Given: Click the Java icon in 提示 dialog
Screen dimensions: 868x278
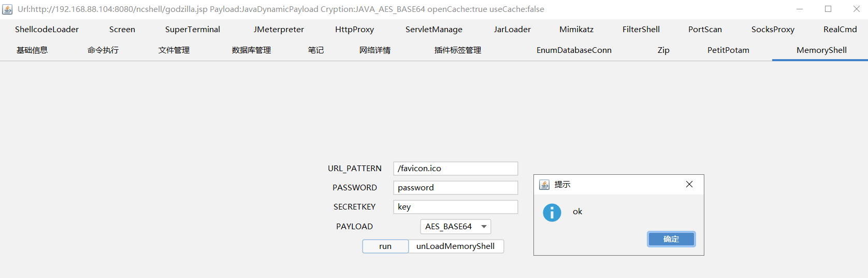Looking at the screenshot, I should point(544,185).
